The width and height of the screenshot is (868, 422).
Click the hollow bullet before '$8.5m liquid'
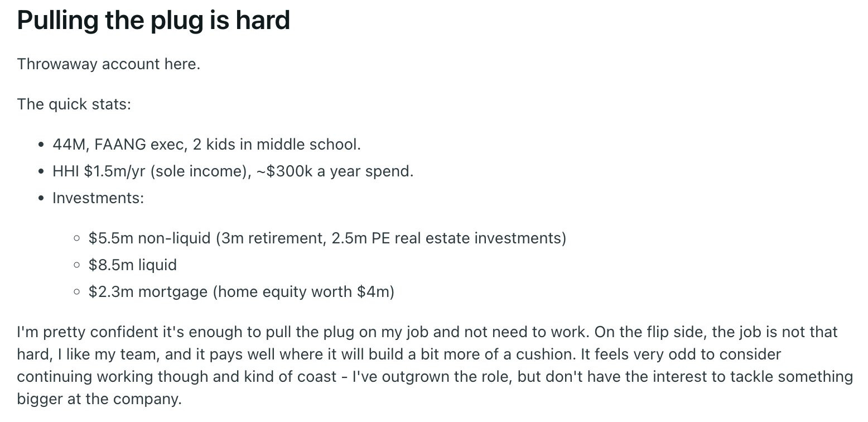pos(77,265)
